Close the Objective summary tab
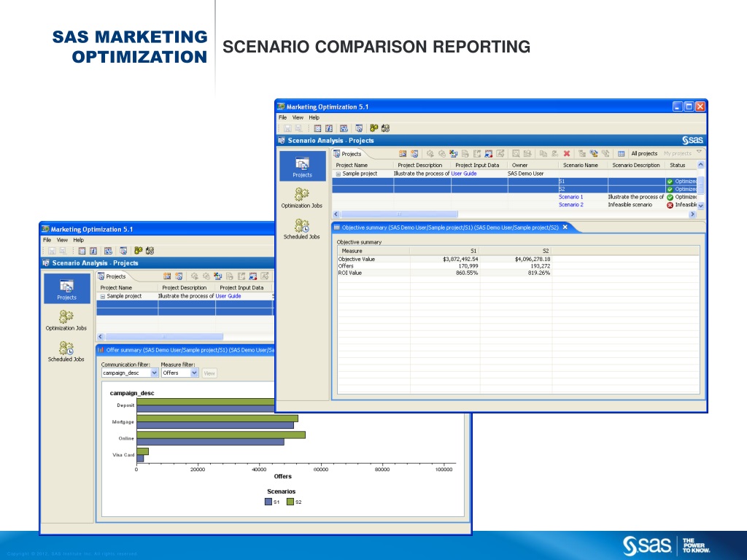 click(565, 227)
